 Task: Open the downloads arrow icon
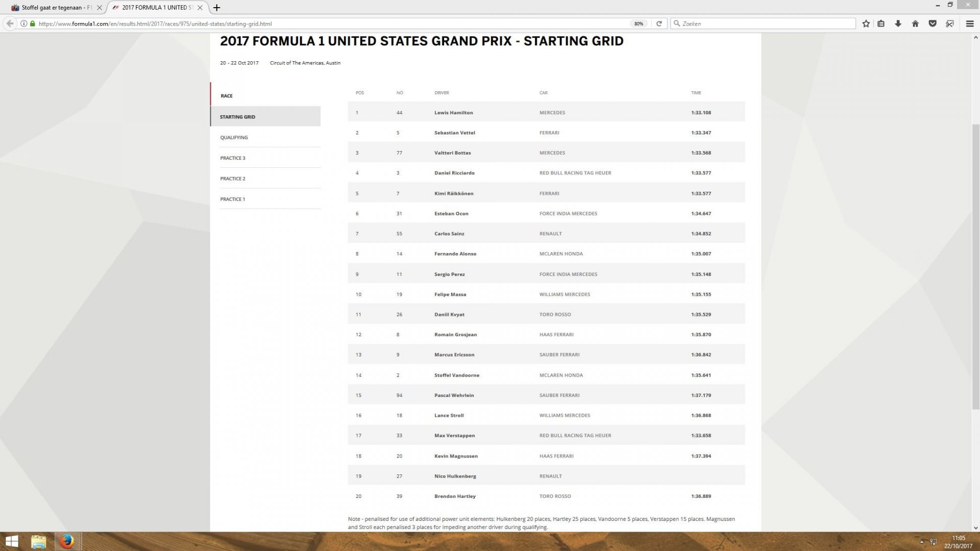coord(898,23)
